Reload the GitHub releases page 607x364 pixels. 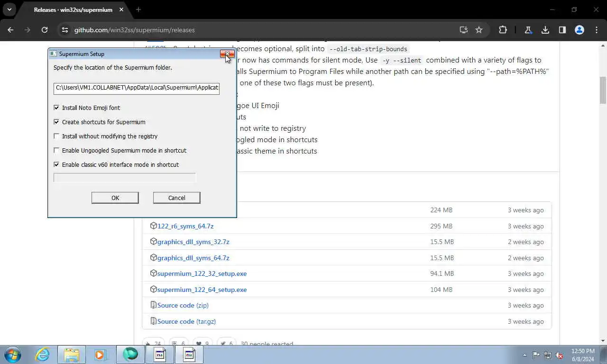[x=45, y=30]
